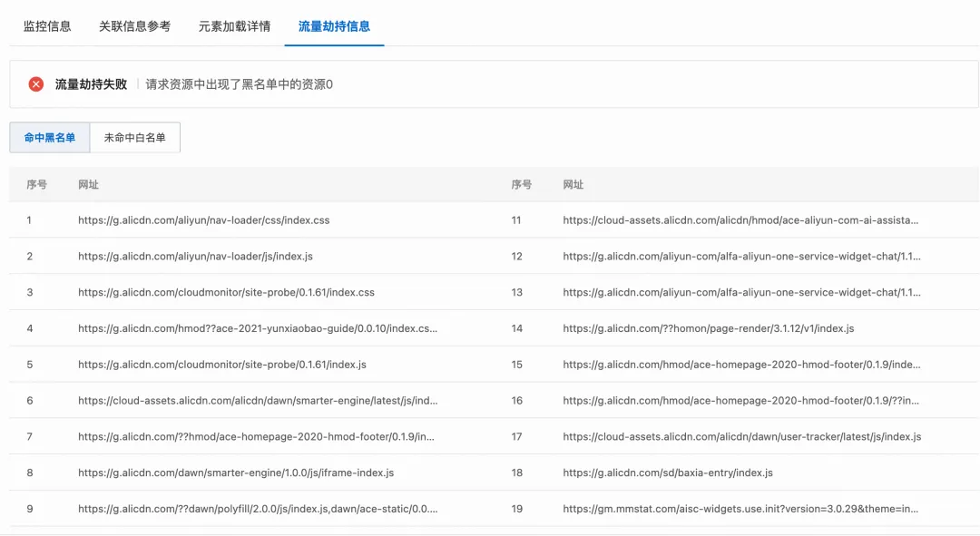Click the gm.mmstat.com URL in row 19

(740, 509)
